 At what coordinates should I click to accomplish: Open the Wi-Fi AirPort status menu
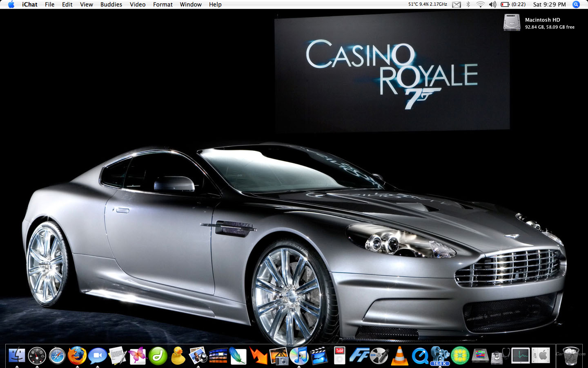481,4
